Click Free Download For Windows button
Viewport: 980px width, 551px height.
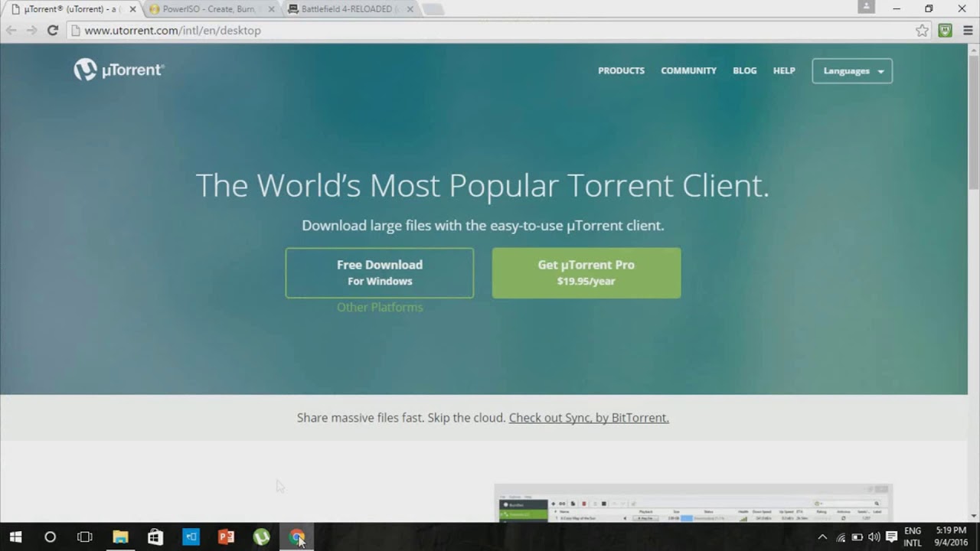pyautogui.click(x=380, y=272)
